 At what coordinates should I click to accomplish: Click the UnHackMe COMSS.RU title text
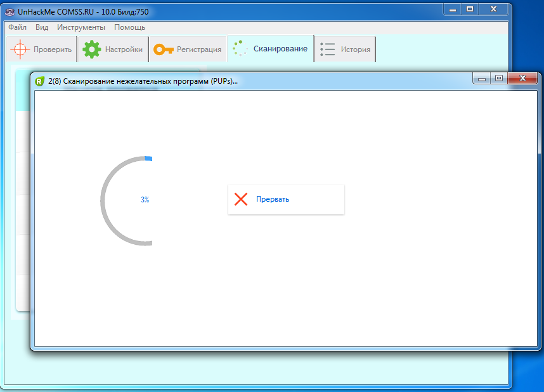point(83,12)
